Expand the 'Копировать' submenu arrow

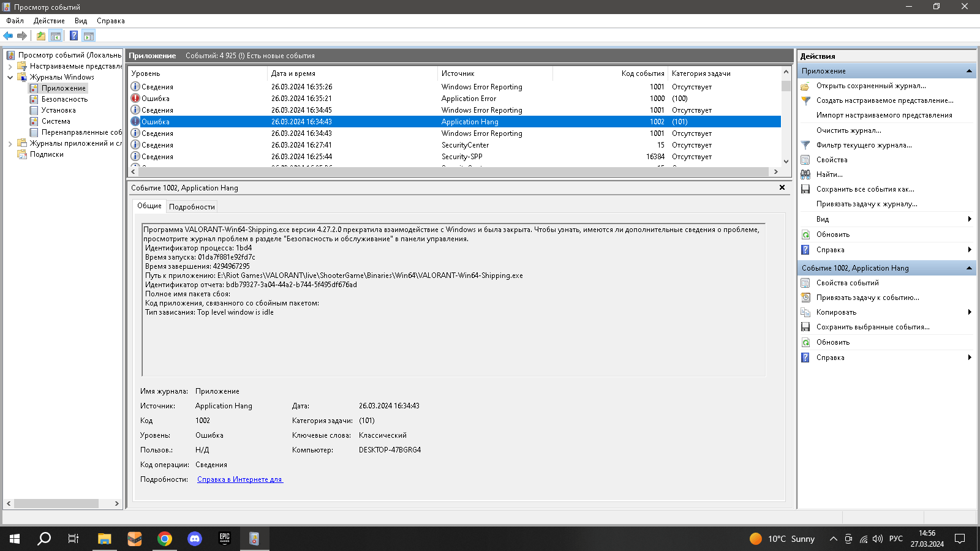(x=970, y=312)
